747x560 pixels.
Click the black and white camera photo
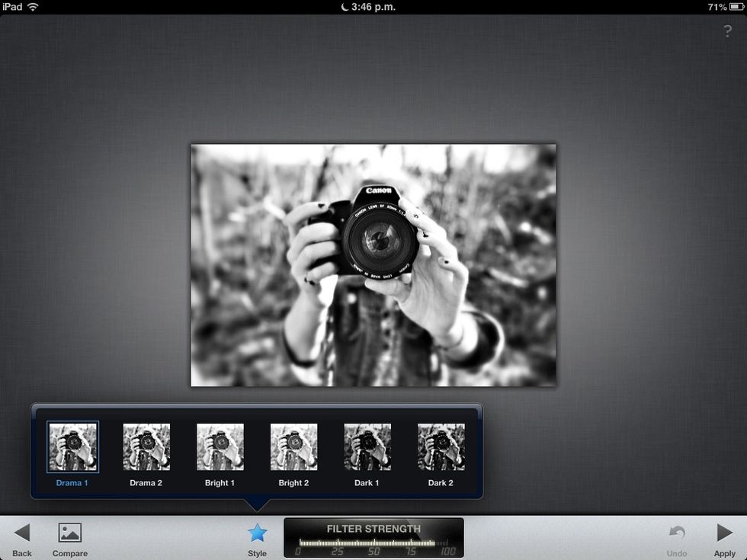click(373, 265)
